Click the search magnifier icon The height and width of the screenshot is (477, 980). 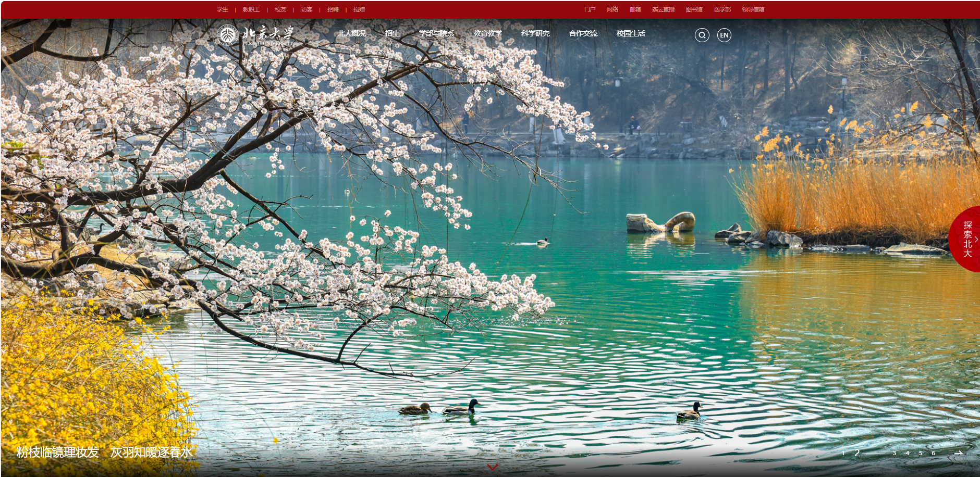(702, 35)
